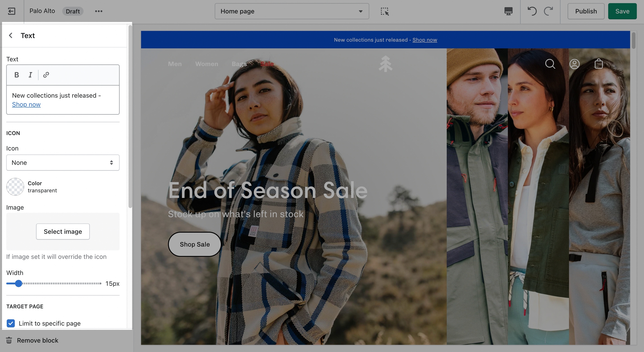
Task: Open search icon in store preview
Action: tap(550, 64)
